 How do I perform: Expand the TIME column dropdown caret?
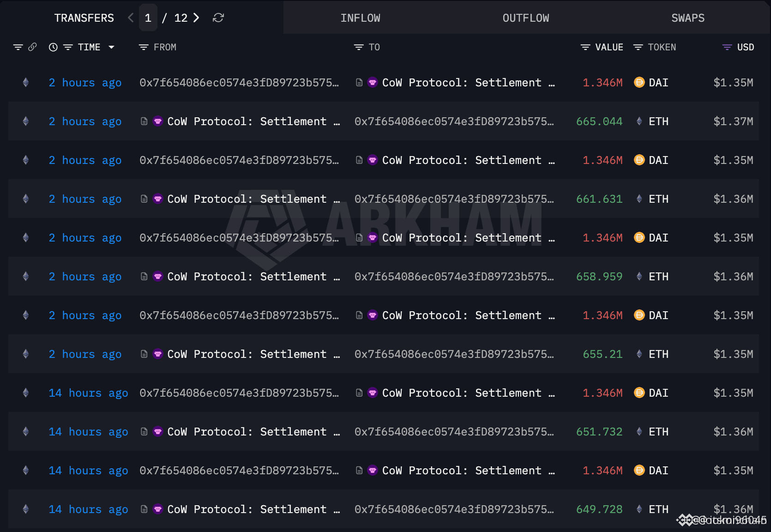tap(111, 47)
